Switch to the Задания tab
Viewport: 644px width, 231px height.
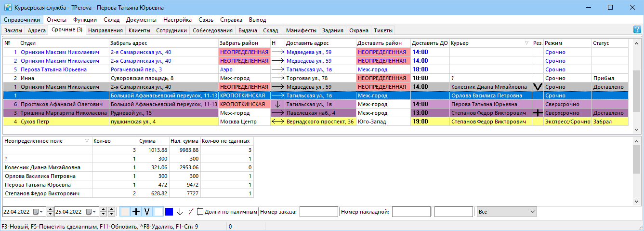[x=332, y=30]
